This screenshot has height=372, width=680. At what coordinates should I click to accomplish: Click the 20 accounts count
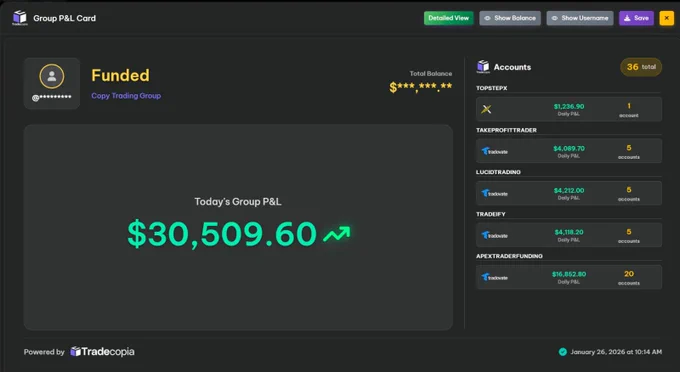point(629,274)
